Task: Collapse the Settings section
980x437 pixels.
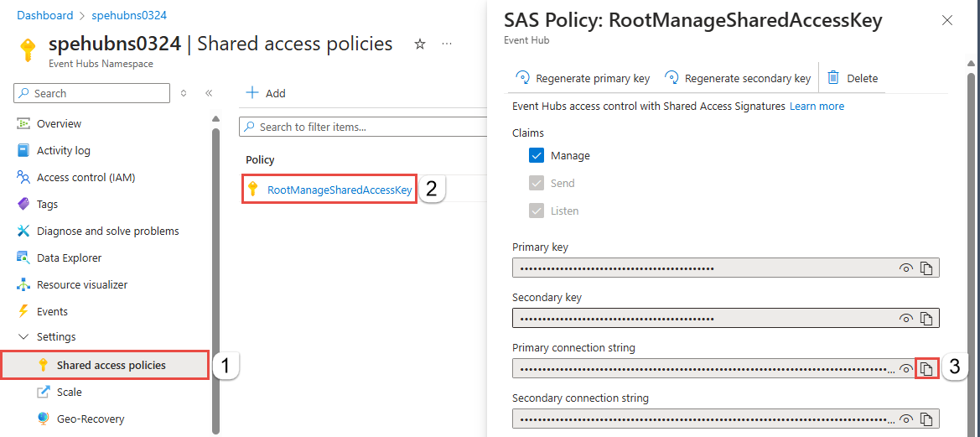Action: [24, 337]
